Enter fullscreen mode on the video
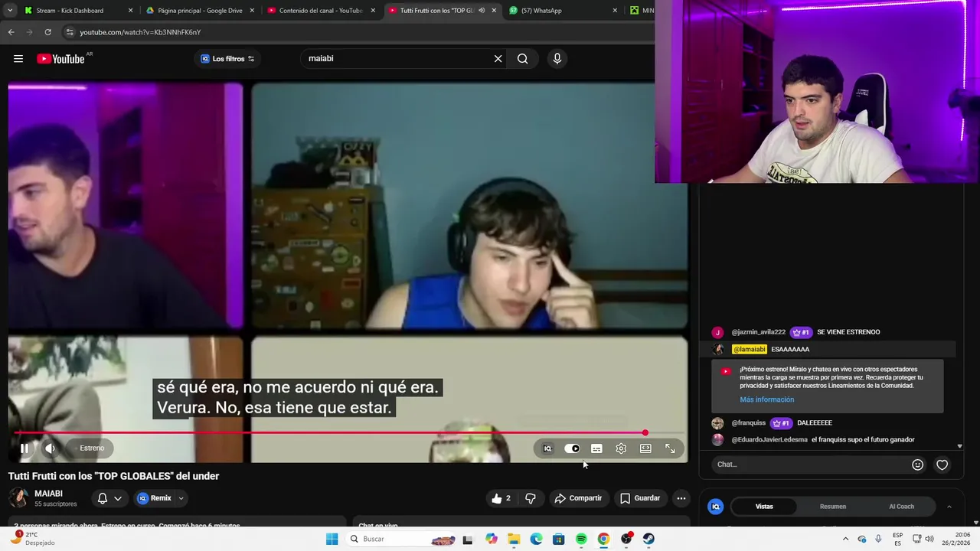 pos(670,448)
